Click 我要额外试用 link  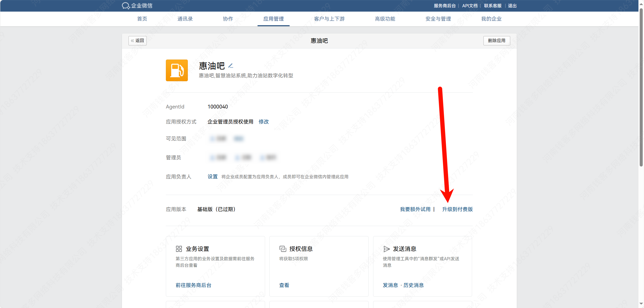[x=415, y=209]
